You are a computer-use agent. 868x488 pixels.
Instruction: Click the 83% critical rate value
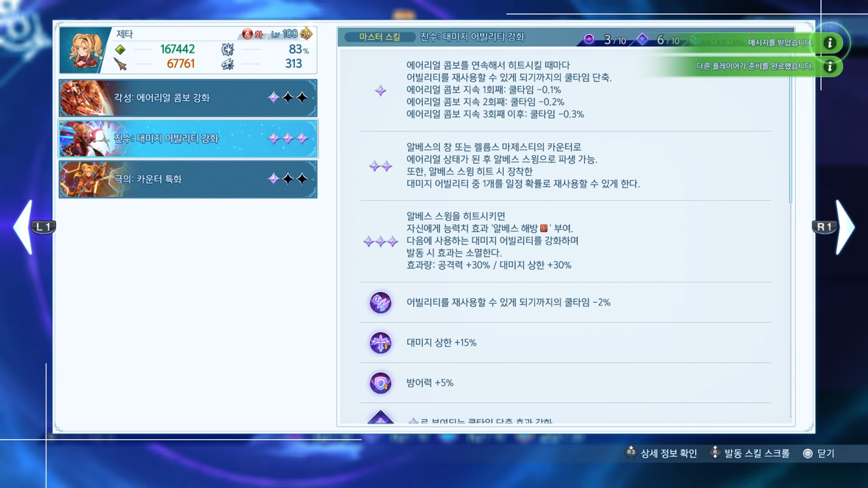299,49
